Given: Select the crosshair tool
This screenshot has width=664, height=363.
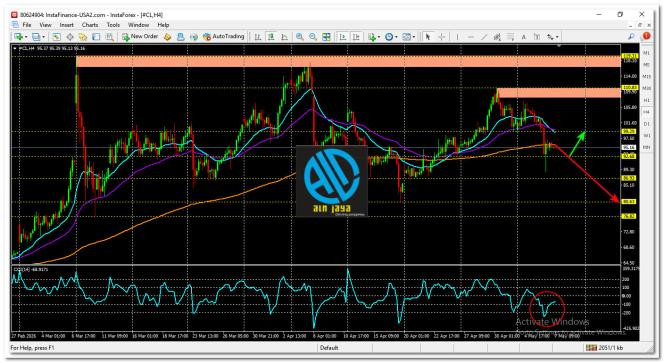Looking at the screenshot, I should (x=441, y=37).
